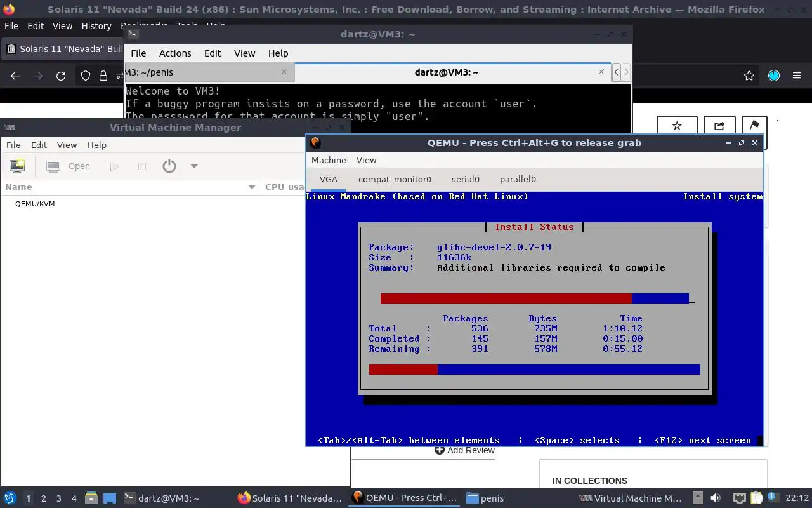Open Virtual Machine Manager Help menu
The image size is (812, 508).
96,145
